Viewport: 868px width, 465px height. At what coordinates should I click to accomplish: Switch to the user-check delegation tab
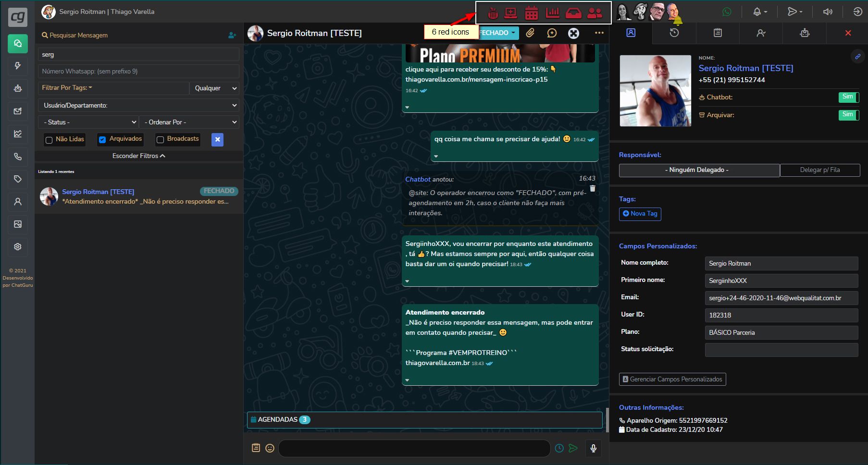pos(761,33)
